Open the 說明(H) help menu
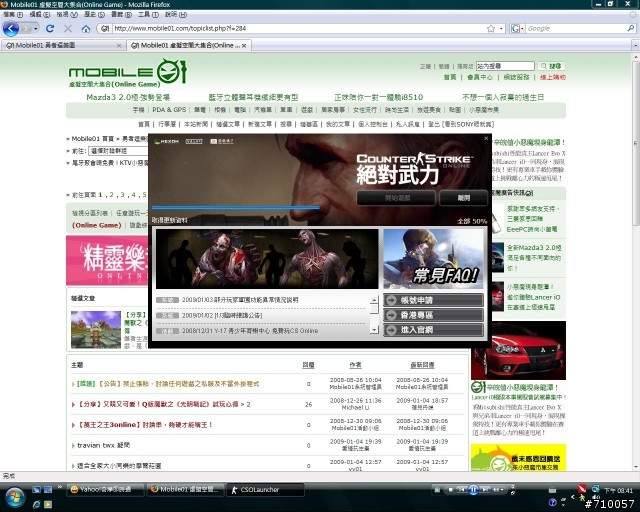Image resolution: width=640 pixels, height=512 pixels. [x=176, y=15]
